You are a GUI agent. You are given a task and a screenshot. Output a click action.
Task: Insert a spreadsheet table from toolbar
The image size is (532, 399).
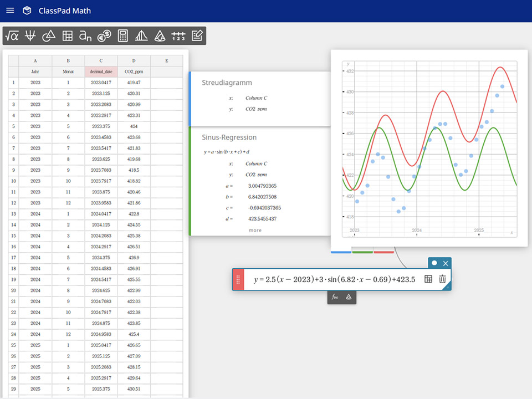click(x=67, y=36)
